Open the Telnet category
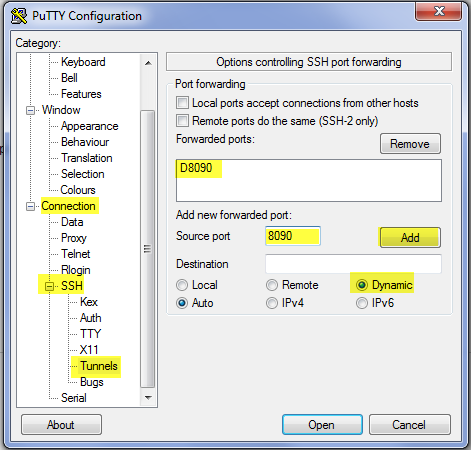 pos(75,254)
